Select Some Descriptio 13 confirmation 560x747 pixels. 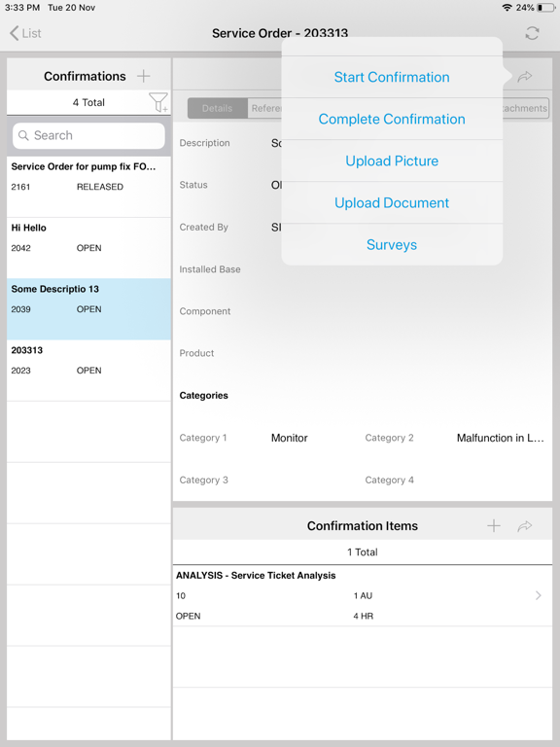[x=88, y=309]
